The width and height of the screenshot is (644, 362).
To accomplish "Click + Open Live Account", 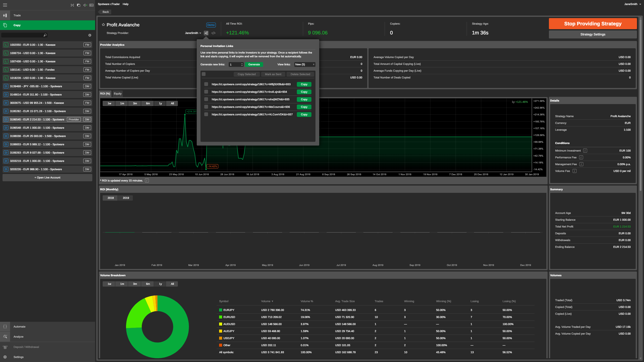I will point(47,177).
